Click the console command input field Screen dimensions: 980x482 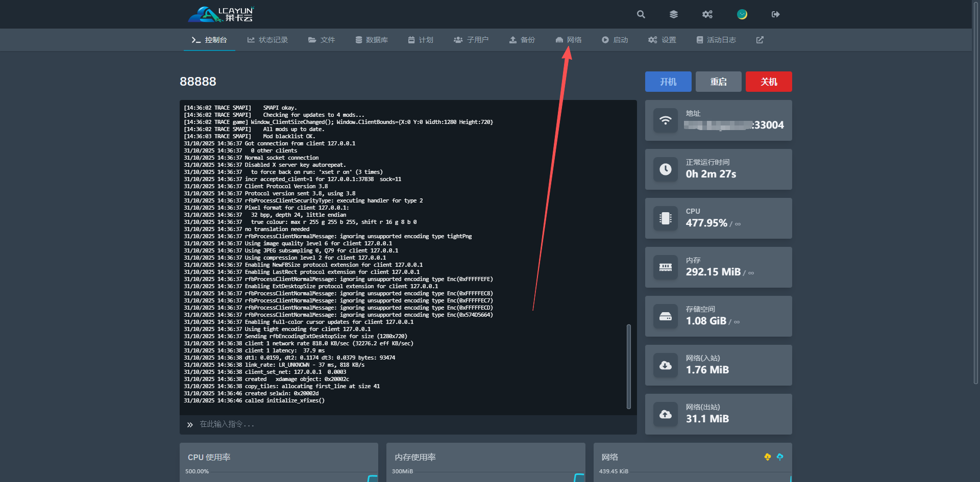(408, 424)
